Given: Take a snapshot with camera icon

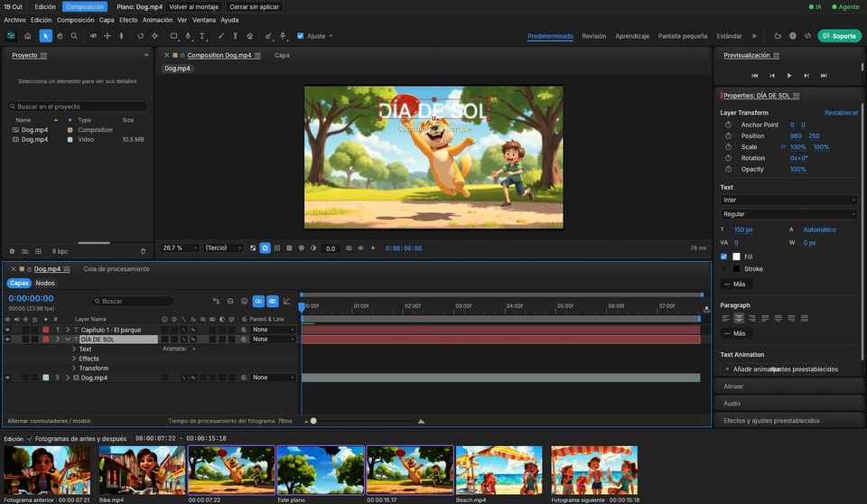Looking at the screenshot, I should (x=349, y=248).
